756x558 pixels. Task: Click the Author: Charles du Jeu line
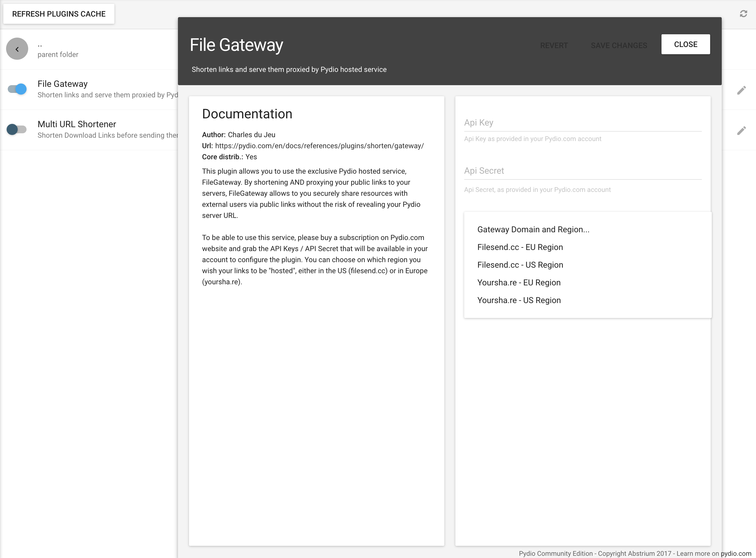[239, 135]
